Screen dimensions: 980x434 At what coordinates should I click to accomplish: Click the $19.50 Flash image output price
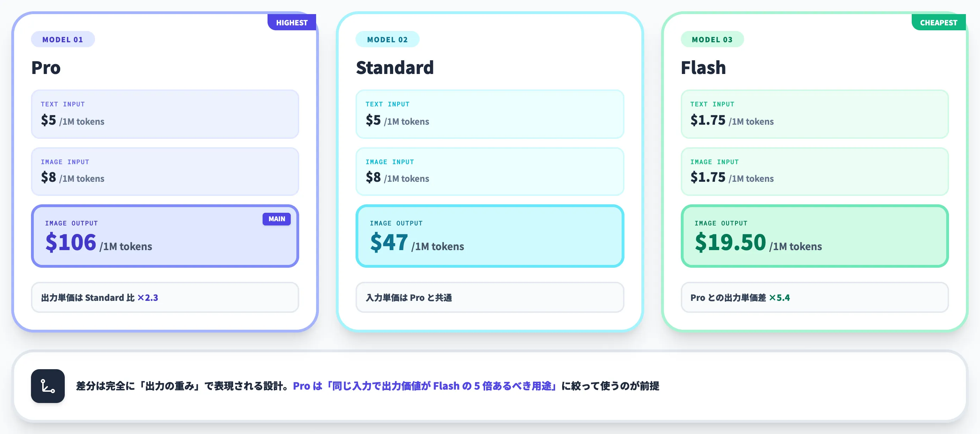tap(730, 242)
